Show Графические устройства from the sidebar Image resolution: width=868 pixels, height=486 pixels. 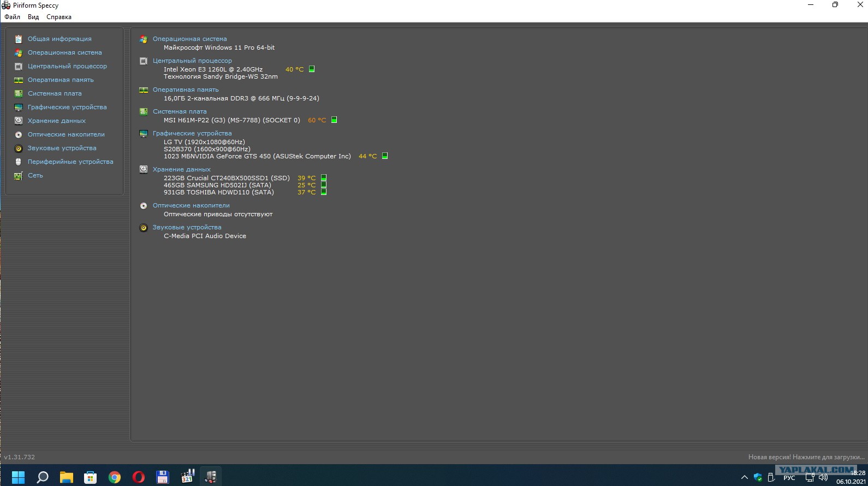click(x=67, y=107)
